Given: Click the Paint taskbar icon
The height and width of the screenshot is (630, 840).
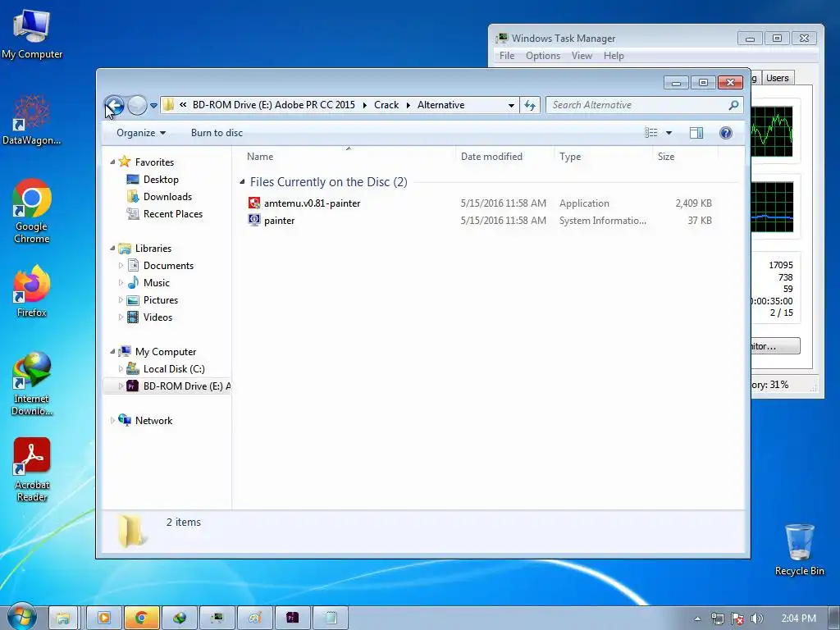Looking at the screenshot, I should 254,619.
